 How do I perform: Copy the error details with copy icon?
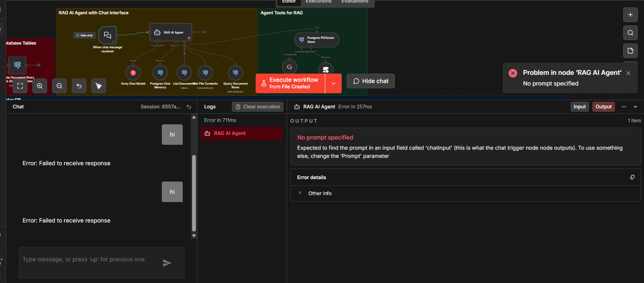coord(632,177)
